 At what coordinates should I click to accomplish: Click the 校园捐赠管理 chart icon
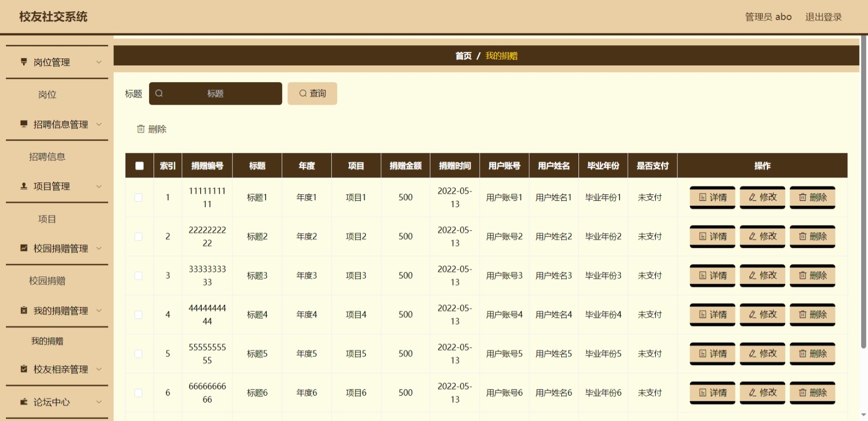(24, 248)
